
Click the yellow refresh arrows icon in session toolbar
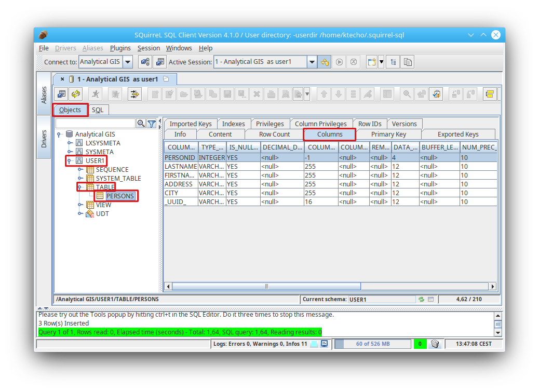pos(76,94)
